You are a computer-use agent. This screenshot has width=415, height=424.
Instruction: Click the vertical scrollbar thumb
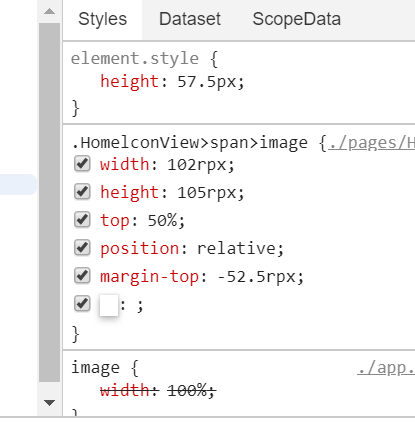[49, 202]
